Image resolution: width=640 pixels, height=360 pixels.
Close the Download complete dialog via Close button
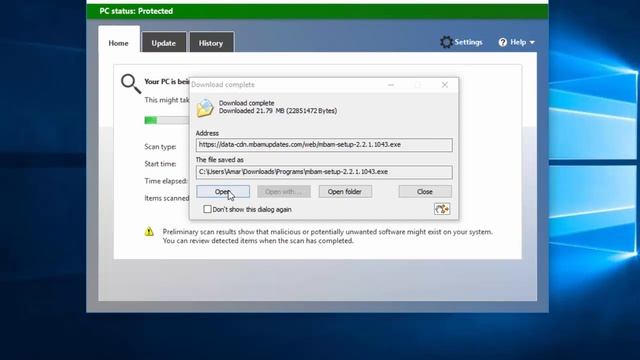click(x=425, y=191)
